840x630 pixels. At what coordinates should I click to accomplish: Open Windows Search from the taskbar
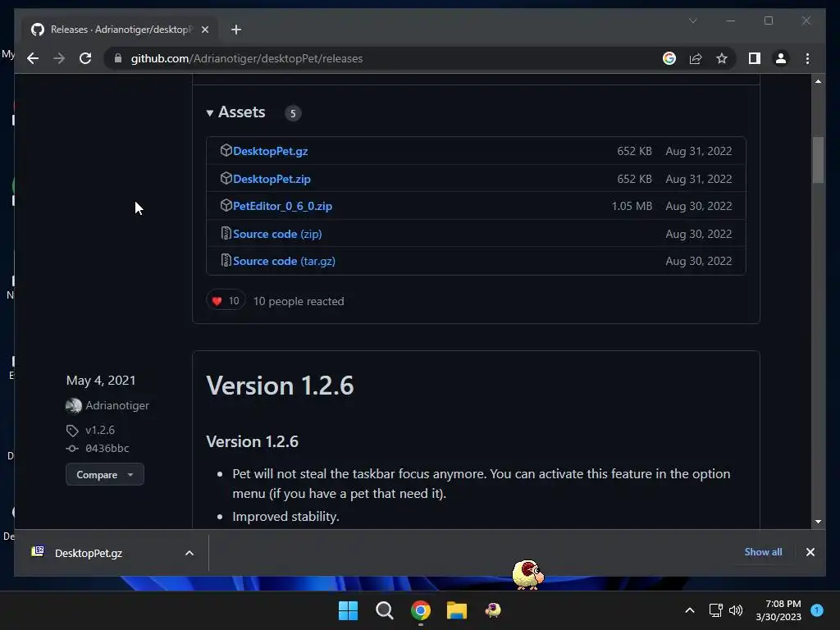click(x=384, y=610)
